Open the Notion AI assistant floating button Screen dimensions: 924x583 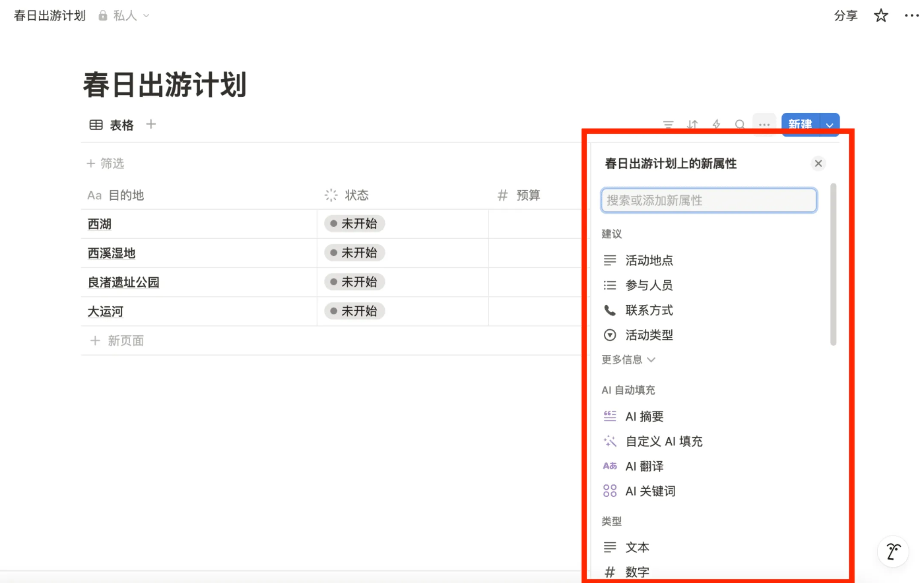pos(894,552)
